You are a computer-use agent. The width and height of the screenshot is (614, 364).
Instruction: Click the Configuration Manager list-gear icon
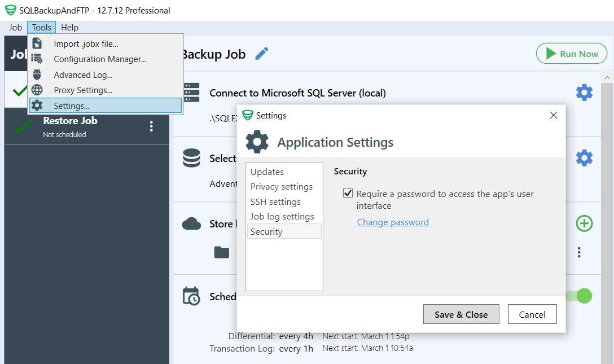coord(37,59)
